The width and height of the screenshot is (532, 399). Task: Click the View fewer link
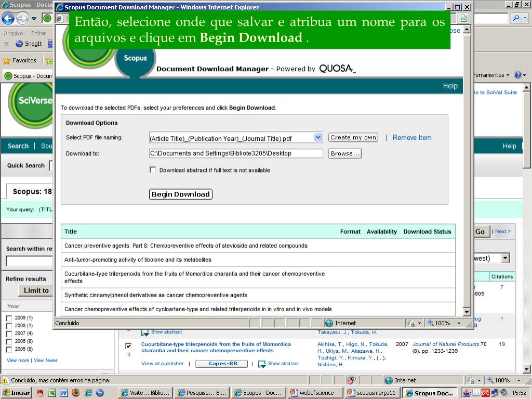[46, 361]
